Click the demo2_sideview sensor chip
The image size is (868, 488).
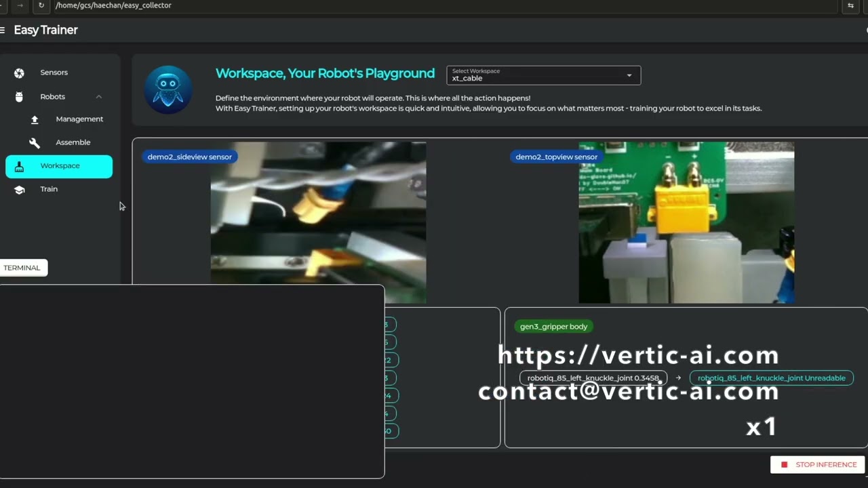coord(190,157)
